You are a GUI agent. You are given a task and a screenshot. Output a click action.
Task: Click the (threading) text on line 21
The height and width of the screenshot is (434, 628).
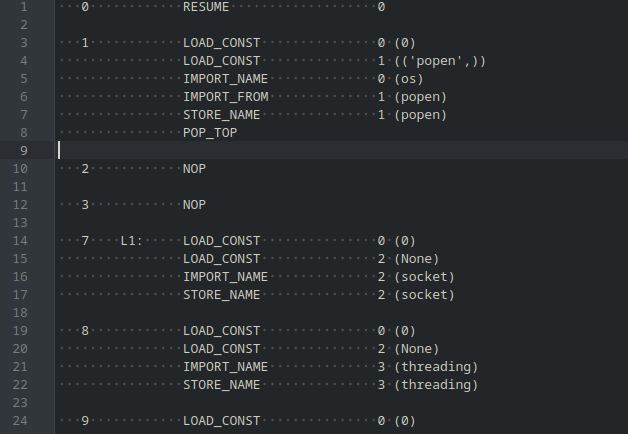pos(436,367)
